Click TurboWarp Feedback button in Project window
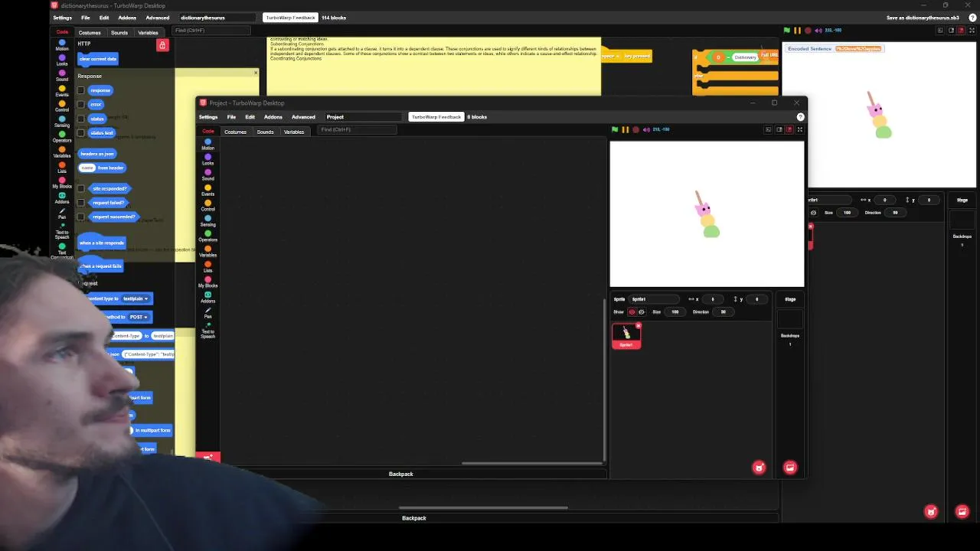This screenshot has height=551, width=980. (x=436, y=117)
